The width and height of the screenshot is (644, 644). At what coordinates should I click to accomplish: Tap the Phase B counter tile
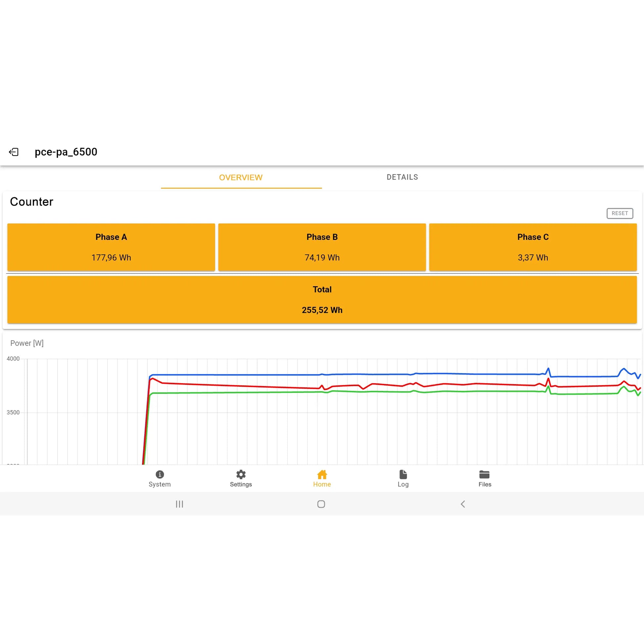pyautogui.click(x=322, y=247)
